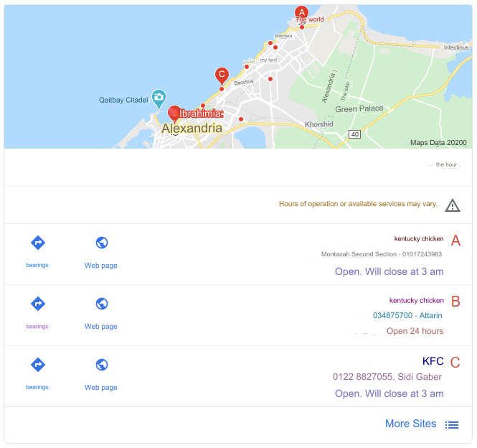This screenshot has height=448, width=477.
Task: Click the 'Infectious' map label
Action: tap(456, 47)
